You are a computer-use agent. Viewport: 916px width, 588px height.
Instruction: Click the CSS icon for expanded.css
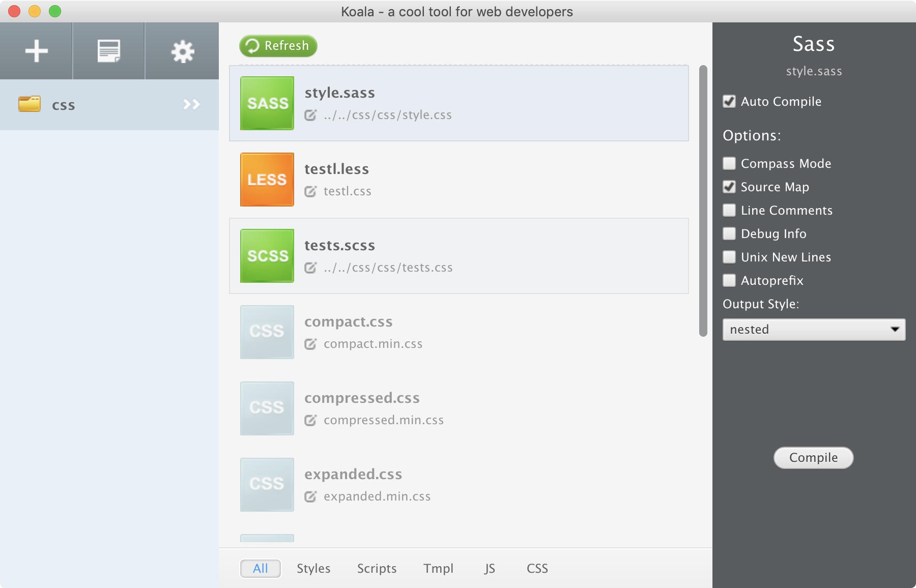267,485
